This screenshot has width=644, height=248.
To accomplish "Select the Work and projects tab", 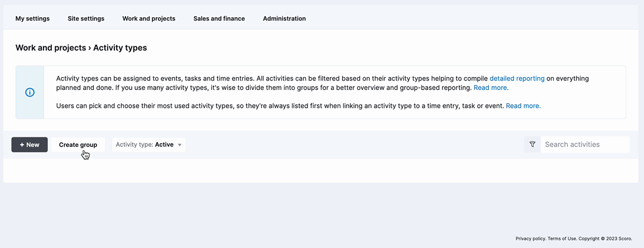I will click(x=148, y=18).
